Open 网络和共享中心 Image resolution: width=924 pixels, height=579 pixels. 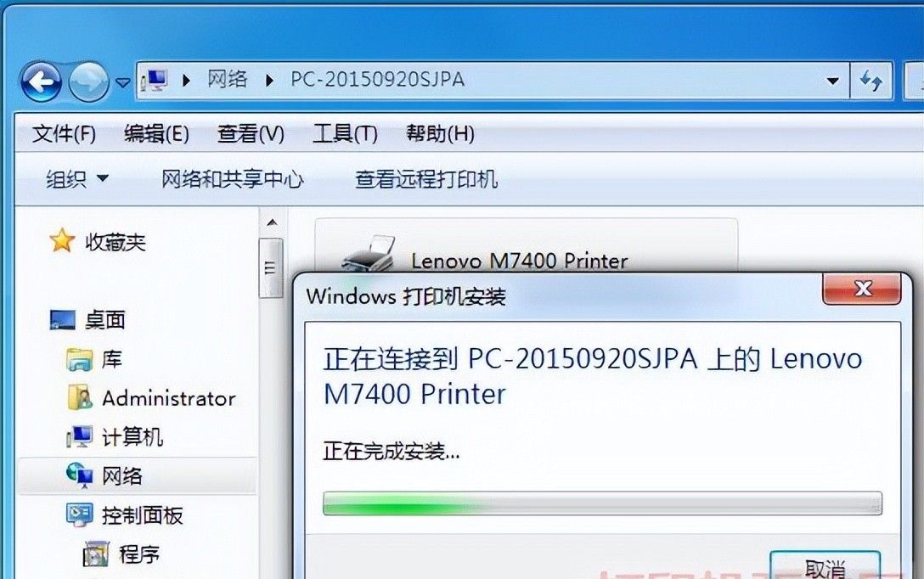point(232,179)
